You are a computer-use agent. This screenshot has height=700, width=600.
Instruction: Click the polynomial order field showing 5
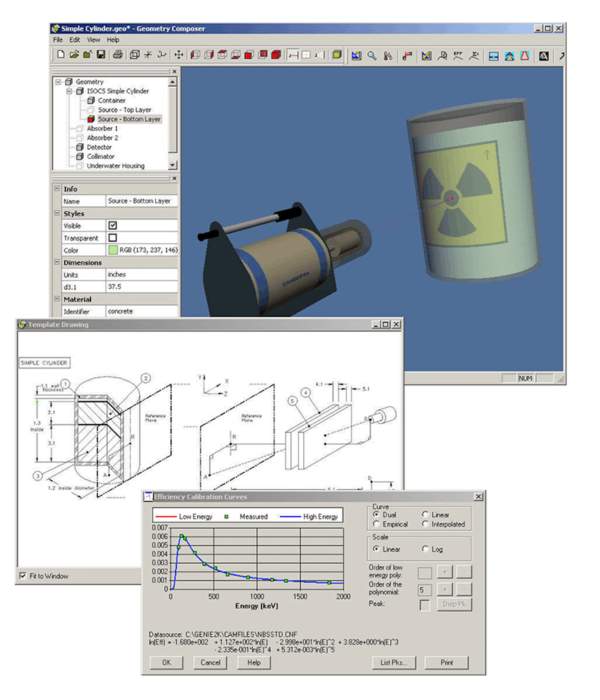pos(424,590)
